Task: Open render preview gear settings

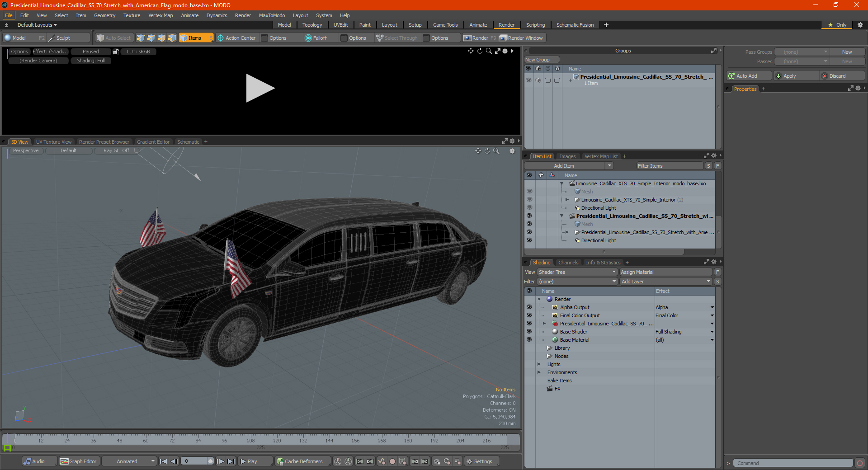Action: (x=505, y=51)
